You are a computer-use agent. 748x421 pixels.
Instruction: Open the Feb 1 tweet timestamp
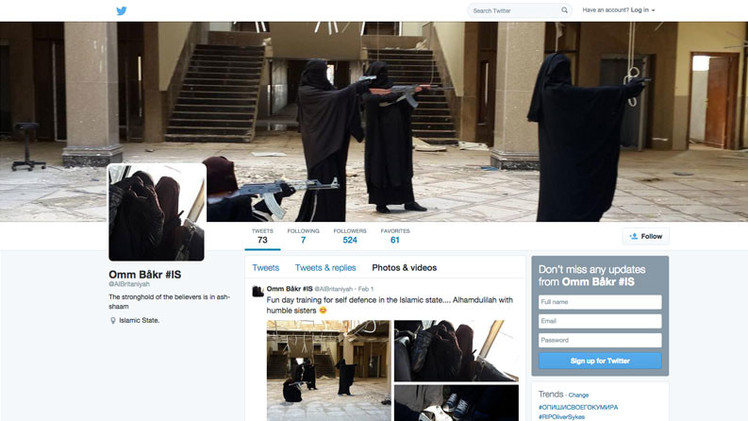click(366, 288)
